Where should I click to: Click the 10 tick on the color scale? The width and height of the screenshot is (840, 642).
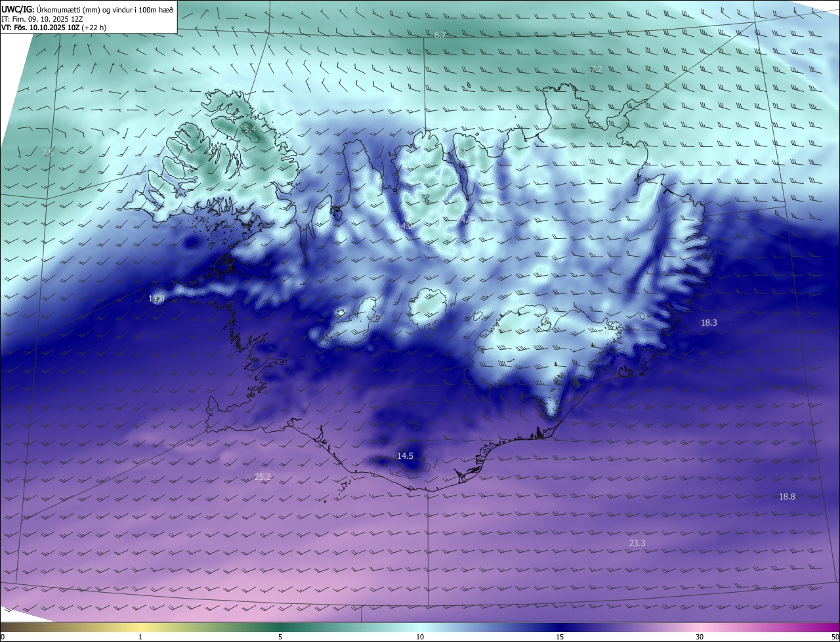(x=420, y=637)
